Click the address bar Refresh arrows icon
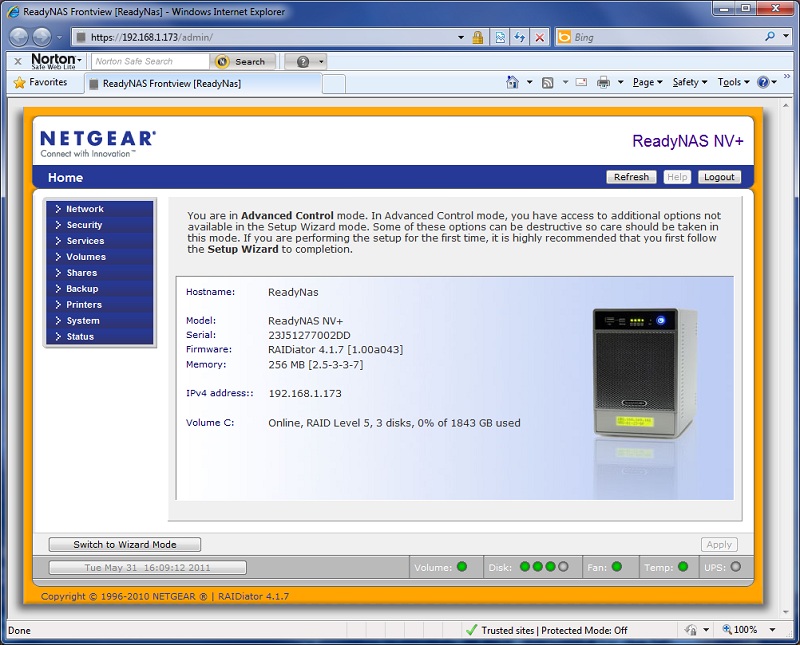 pyautogui.click(x=520, y=37)
